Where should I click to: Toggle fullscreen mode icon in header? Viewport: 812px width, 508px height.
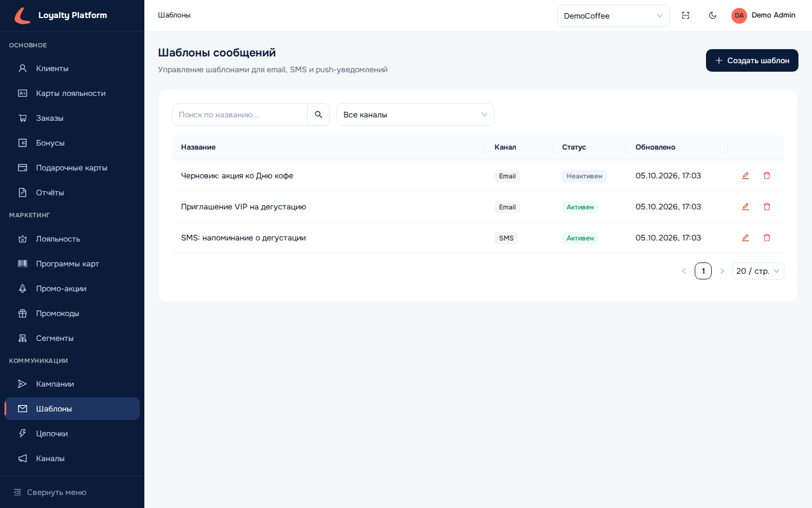[x=686, y=16]
